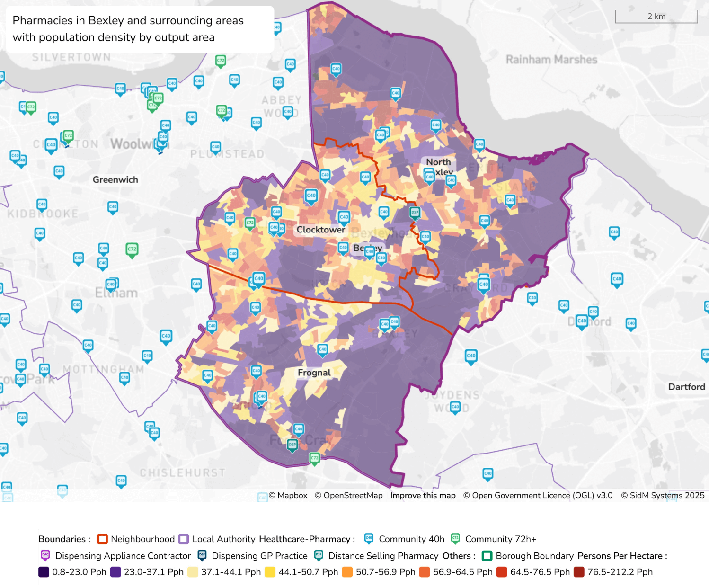Toggle the Neighbourhood boundary legend item
709x588 pixels.
click(102, 539)
